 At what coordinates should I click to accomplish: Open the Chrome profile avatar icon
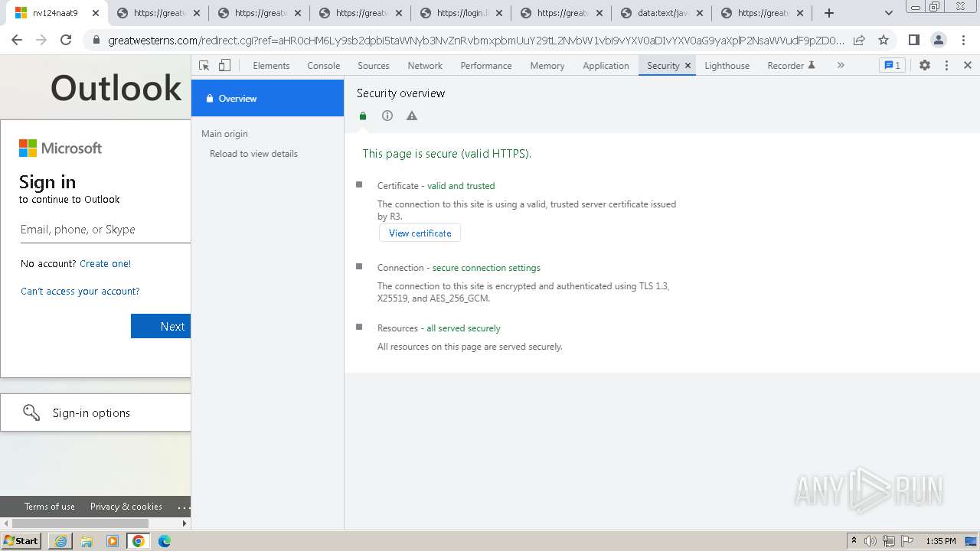point(939,41)
